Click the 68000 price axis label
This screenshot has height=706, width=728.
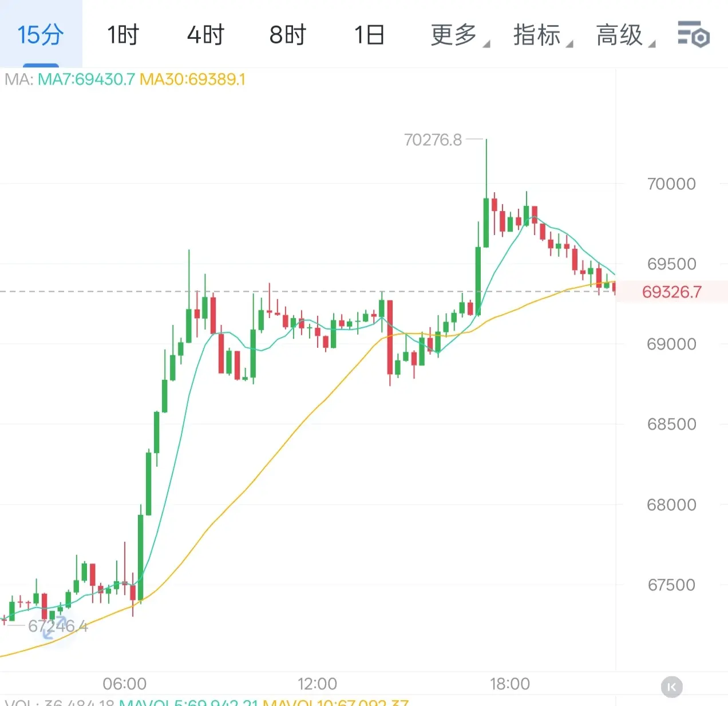(671, 505)
